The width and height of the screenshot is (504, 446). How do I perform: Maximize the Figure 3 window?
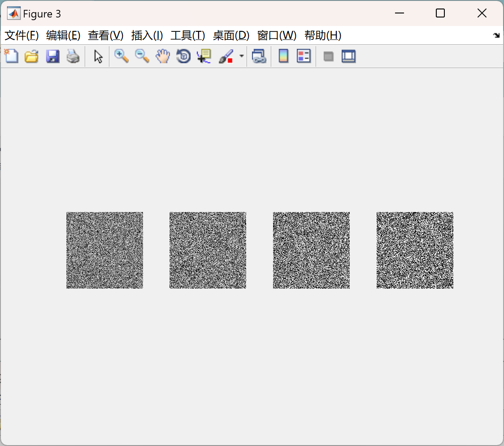pos(440,13)
